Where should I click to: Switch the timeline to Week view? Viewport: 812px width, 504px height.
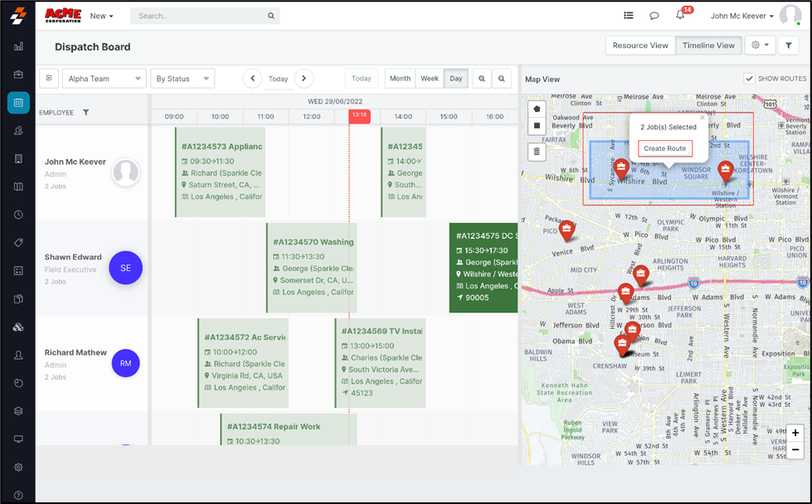pyautogui.click(x=430, y=79)
